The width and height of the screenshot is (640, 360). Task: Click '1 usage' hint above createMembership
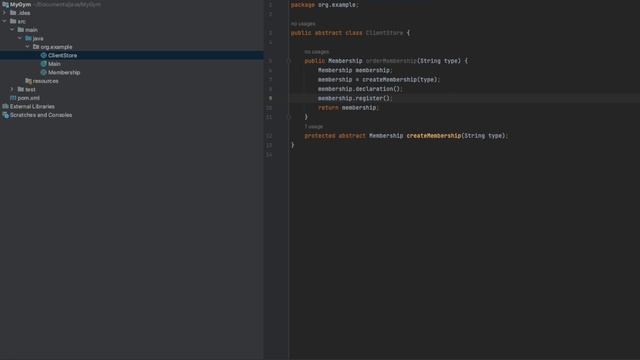[x=314, y=127]
